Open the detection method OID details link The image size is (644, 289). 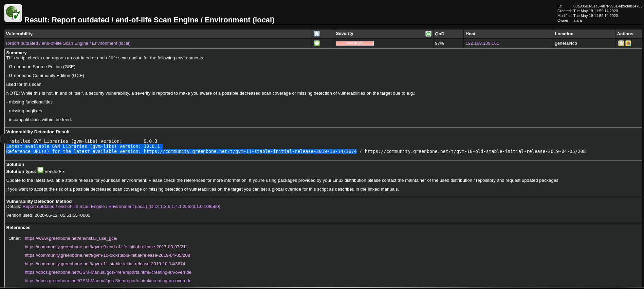(121, 207)
